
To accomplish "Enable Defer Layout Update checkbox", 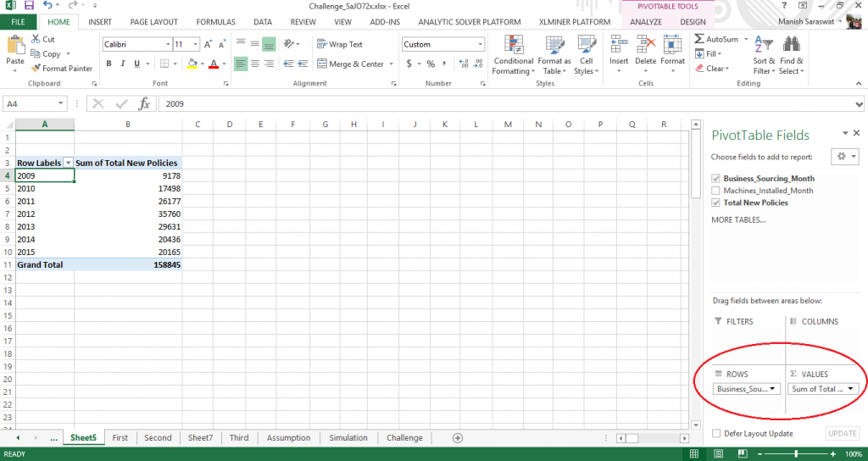I will pyautogui.click(x=717, y=433).
